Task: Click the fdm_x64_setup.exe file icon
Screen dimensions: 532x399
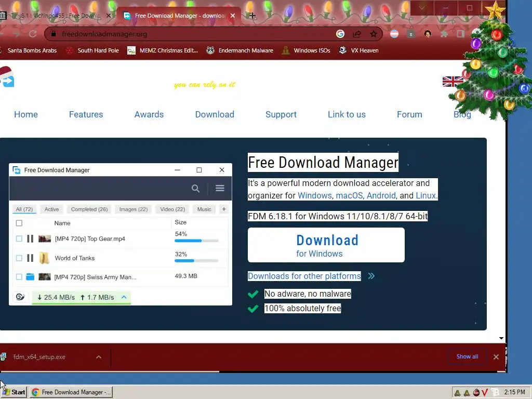Action: pos(4,356)
